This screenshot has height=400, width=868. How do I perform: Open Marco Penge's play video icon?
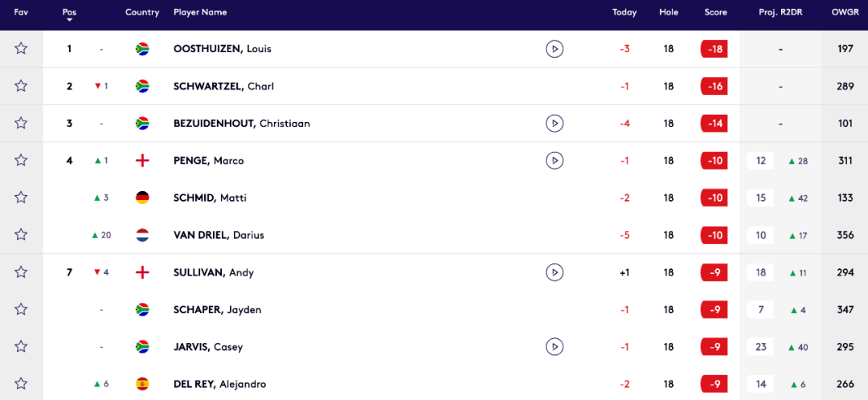[554, 161]
